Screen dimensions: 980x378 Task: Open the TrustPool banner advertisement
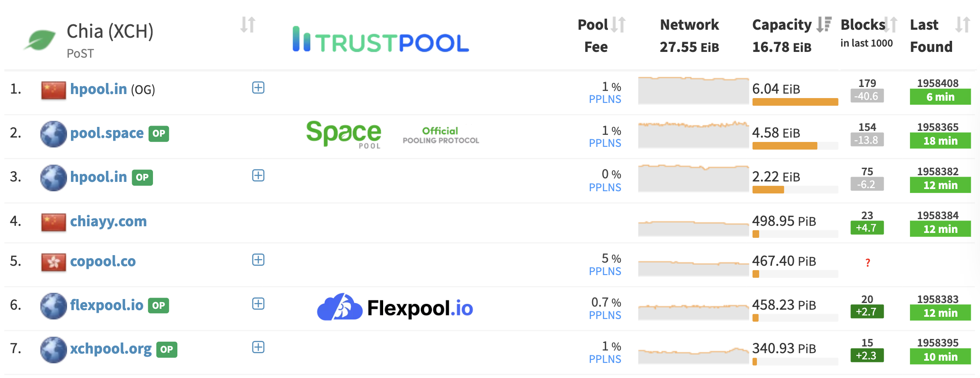click(380, 41)
